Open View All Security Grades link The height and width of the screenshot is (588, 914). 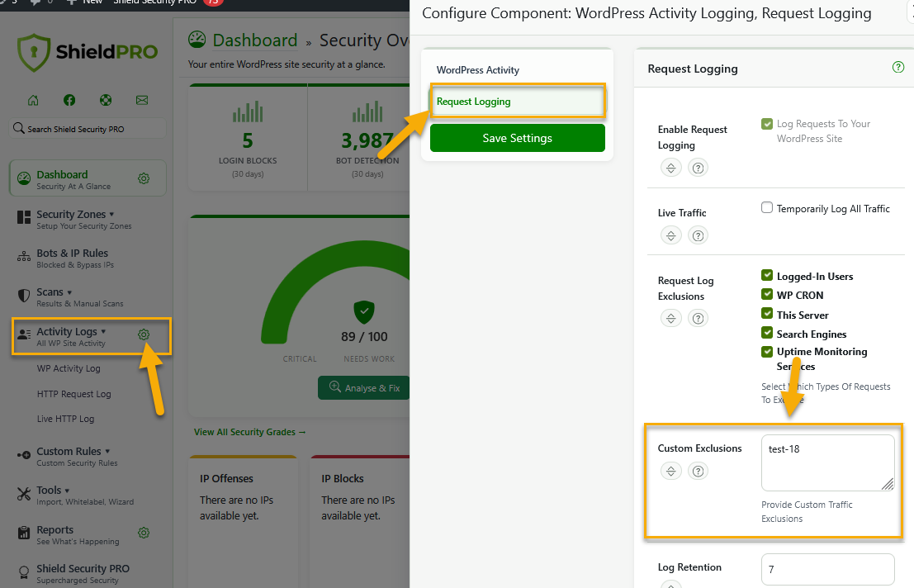[249, 432]
